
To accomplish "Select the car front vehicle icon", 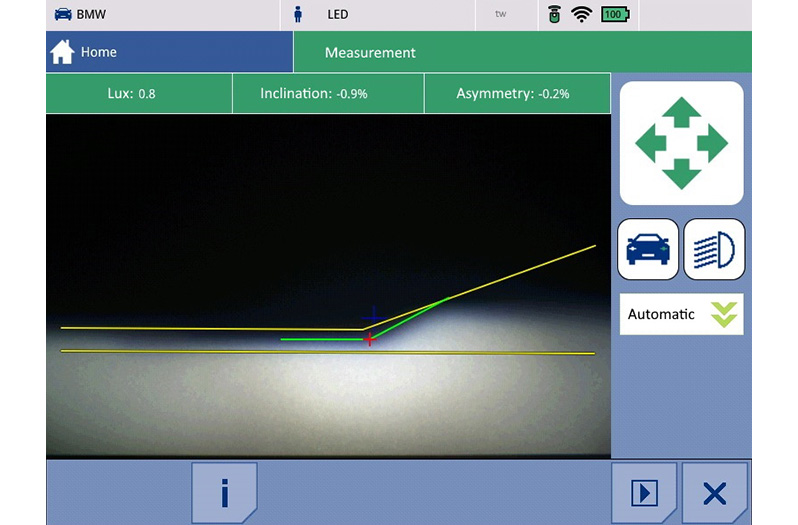I will [647, 248].
